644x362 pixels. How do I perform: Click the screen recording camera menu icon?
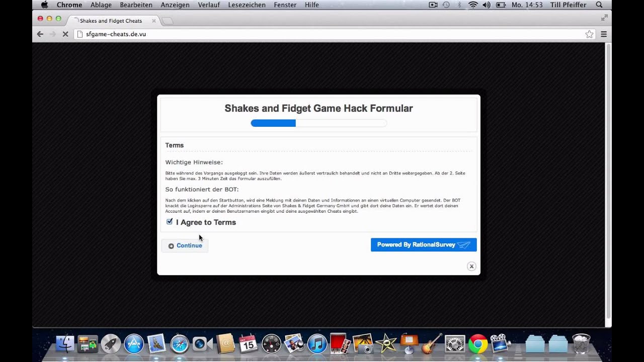pyautogui.click(x=433, y=5)
